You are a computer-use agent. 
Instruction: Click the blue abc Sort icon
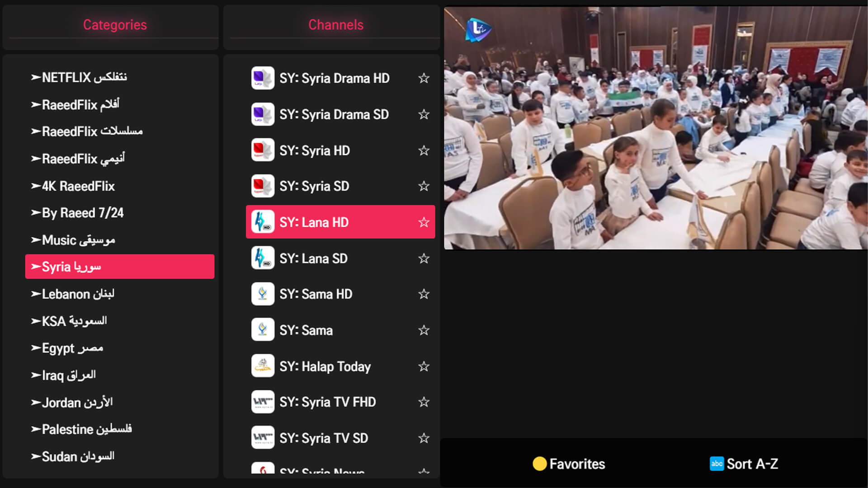tap(717, 464)
